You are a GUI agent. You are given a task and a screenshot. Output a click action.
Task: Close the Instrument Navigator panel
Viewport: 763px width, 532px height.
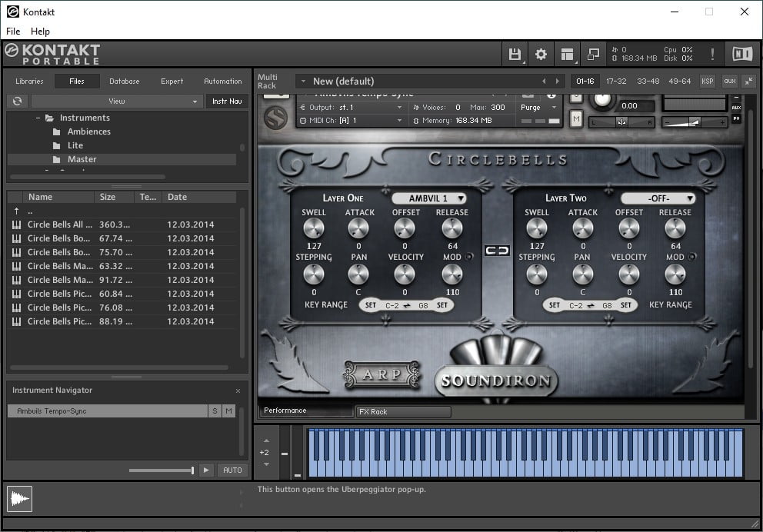[238, 391]
